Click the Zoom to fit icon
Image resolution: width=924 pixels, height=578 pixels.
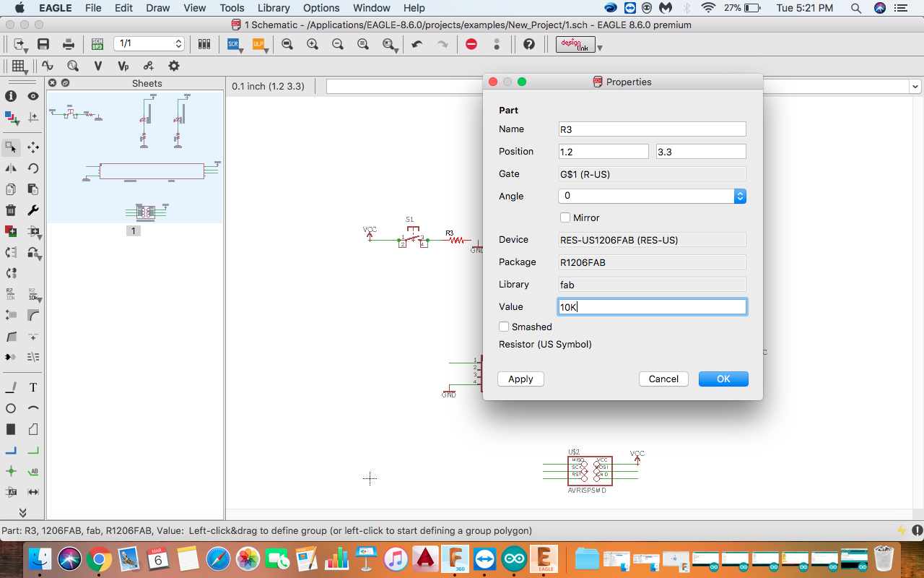pos(287,44)
